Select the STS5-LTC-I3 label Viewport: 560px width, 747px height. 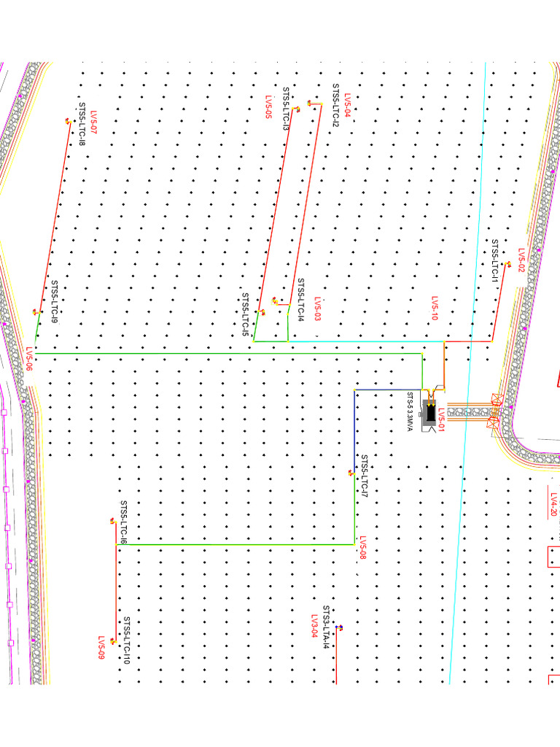tap(286, 109)
